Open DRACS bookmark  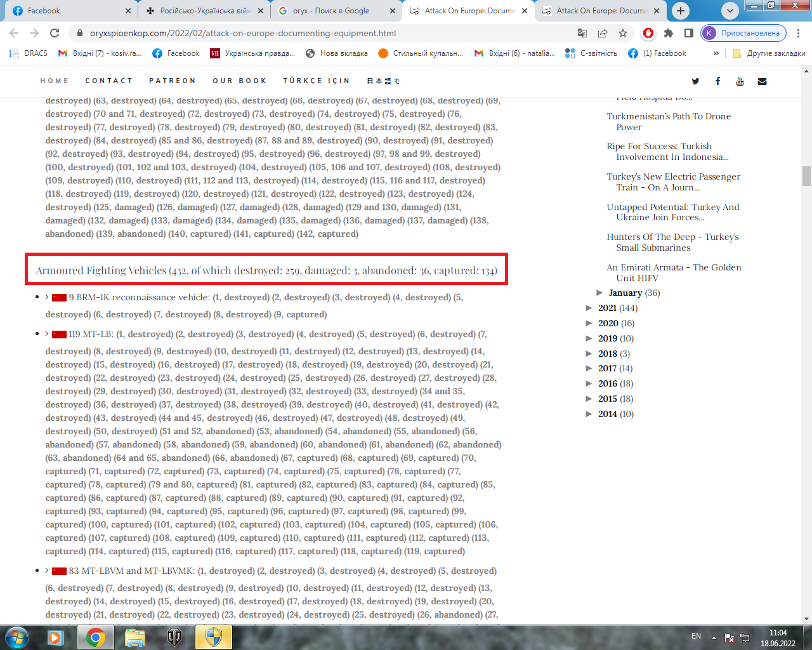[x=29, y=53]
